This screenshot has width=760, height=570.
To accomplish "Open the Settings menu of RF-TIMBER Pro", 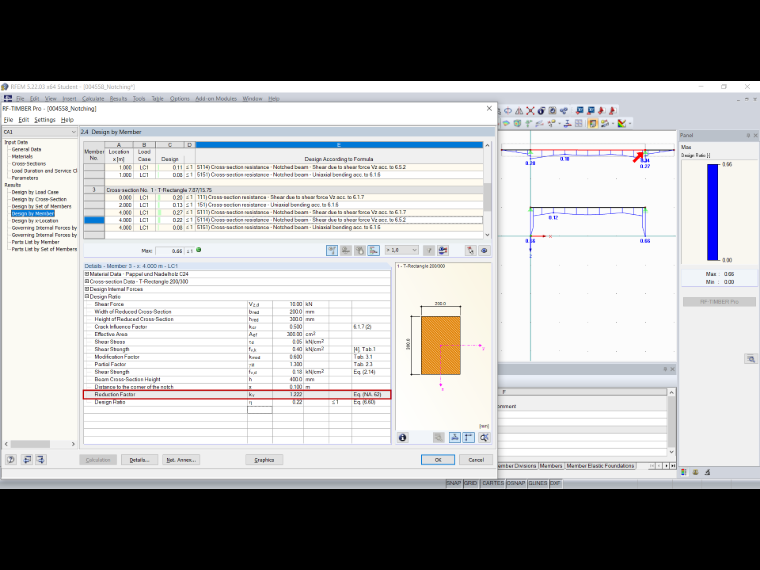I will click(45, 120).
